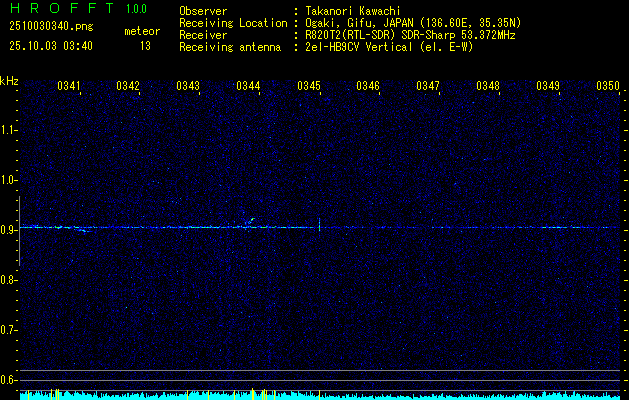Click observer name Takanori Kawachi
629x400 pixels.
point(353,11)
